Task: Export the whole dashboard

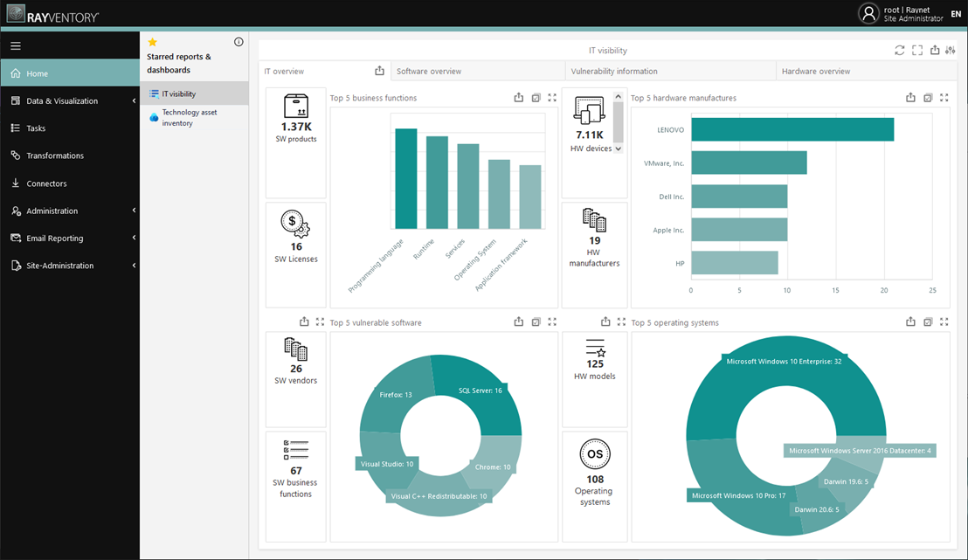Action: click(935, 50)
